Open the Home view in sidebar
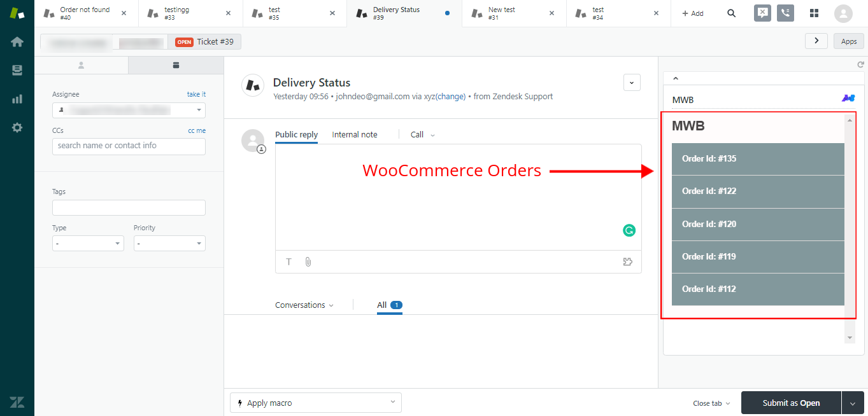The height and width of the screenshot is (416, 868). click(17, 42)
